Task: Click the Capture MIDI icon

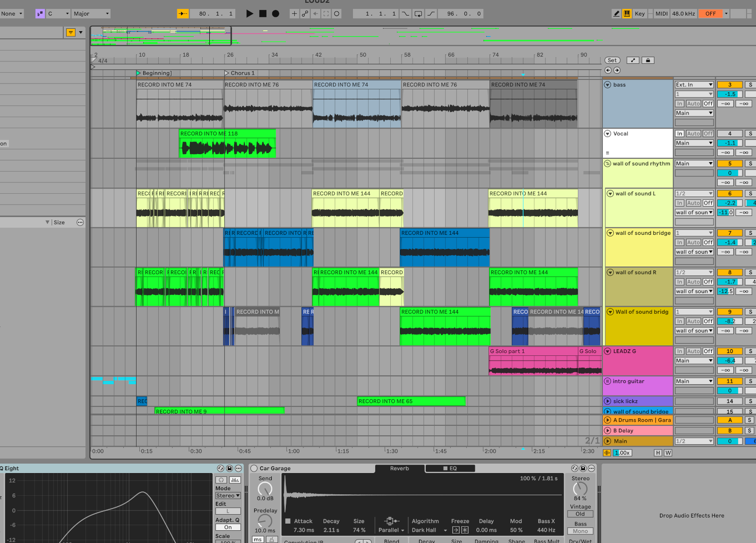Action: tap(326, 14)
